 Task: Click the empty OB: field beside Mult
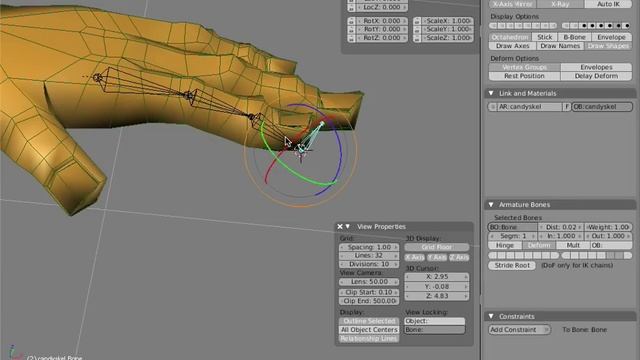click(x=611, y=246)
